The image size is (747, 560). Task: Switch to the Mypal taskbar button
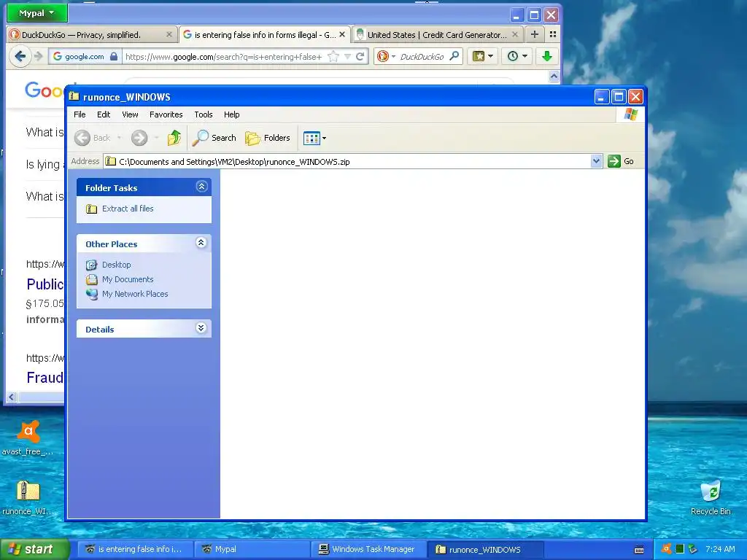(x=252, y=549)
